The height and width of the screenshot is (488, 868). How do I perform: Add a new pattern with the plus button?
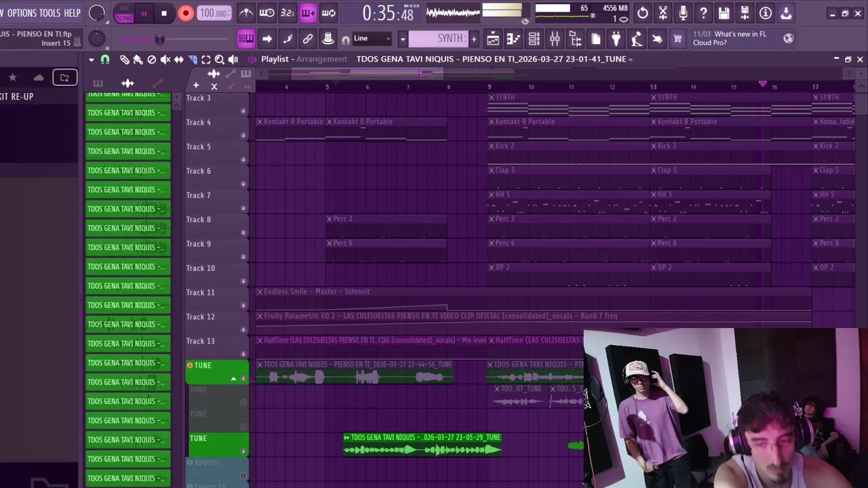pyautogui.click(x=473, y=39)
